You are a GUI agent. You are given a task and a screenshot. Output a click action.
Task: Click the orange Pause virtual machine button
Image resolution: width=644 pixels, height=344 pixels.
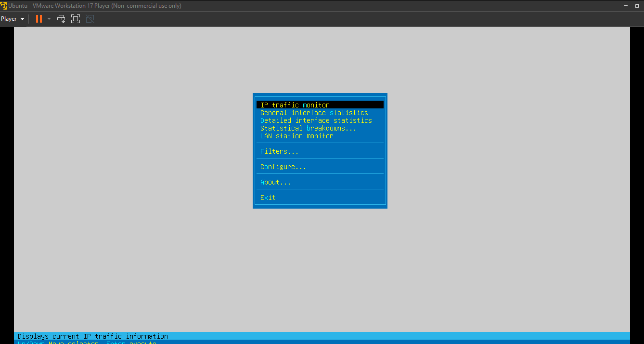click(39, 19)
